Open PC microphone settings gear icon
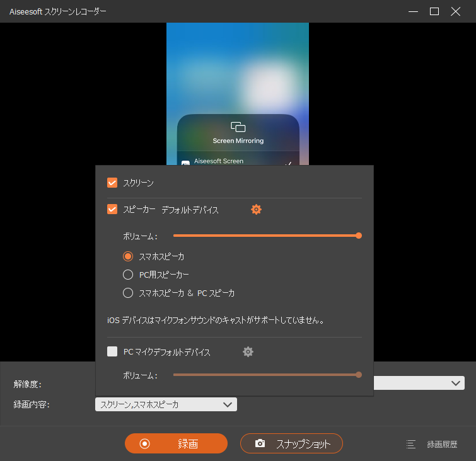 [x=248, y=352]
